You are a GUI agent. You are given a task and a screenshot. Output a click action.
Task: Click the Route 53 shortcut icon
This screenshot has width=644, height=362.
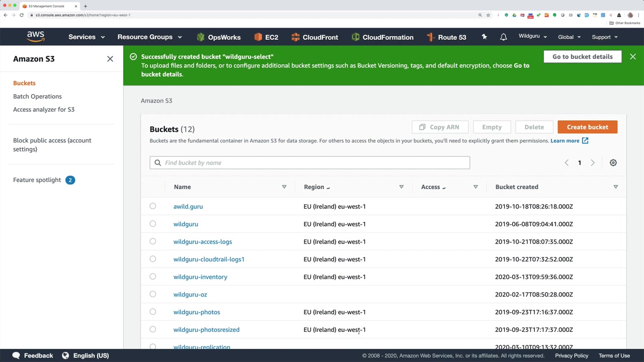pos(430,37)
